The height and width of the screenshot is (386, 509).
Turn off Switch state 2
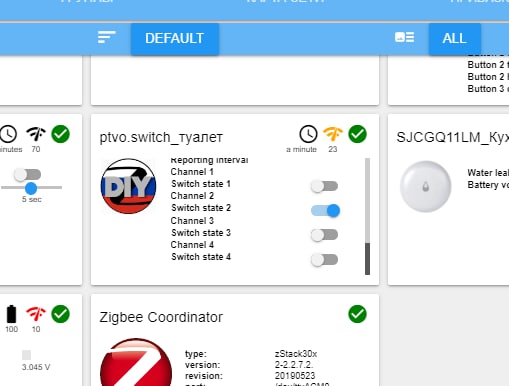(x=325, y=211)
